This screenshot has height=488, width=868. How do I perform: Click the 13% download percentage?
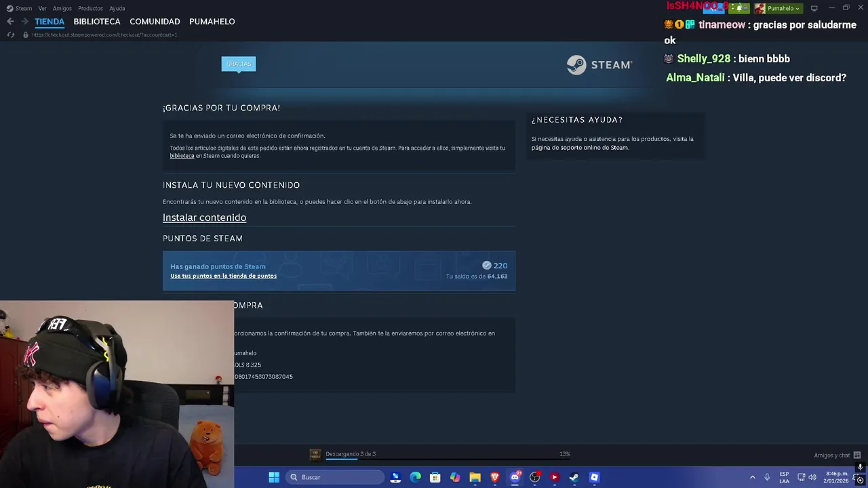(564, 454)
